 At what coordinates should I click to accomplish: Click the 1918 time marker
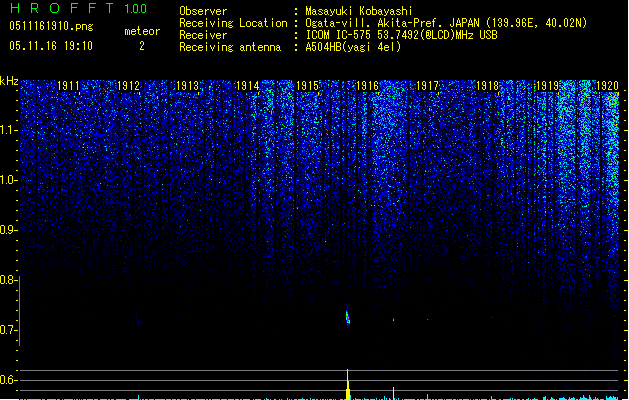(487, 86)
